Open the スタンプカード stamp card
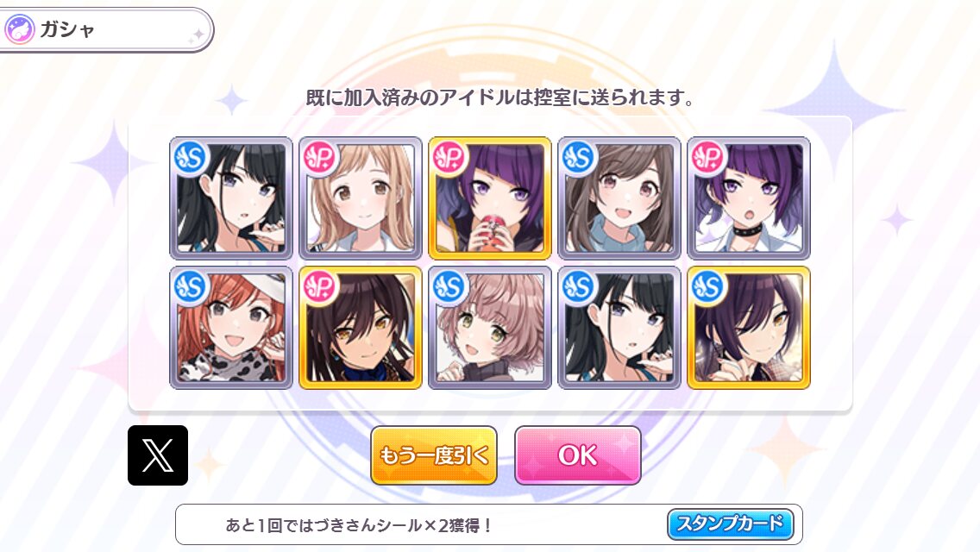This screenshot has height=552, width=980. 731,524
